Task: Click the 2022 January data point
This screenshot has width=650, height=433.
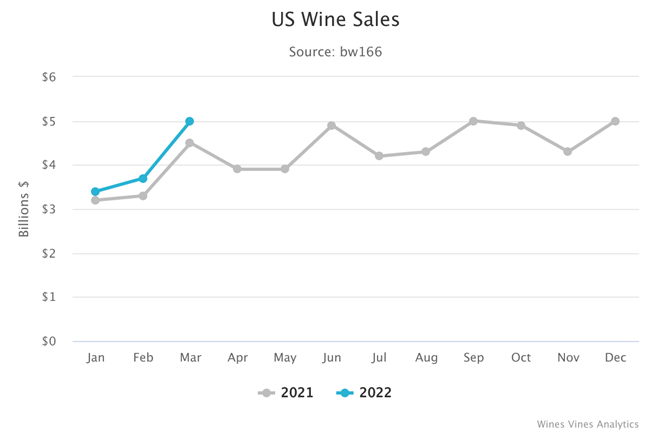Action: (x=96, y=191)
